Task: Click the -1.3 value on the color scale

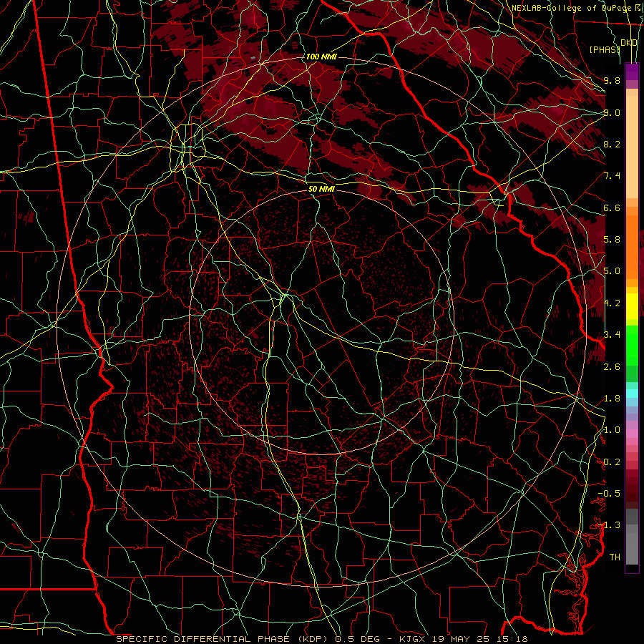Action: pyautogui.click(x=609, y=525)
